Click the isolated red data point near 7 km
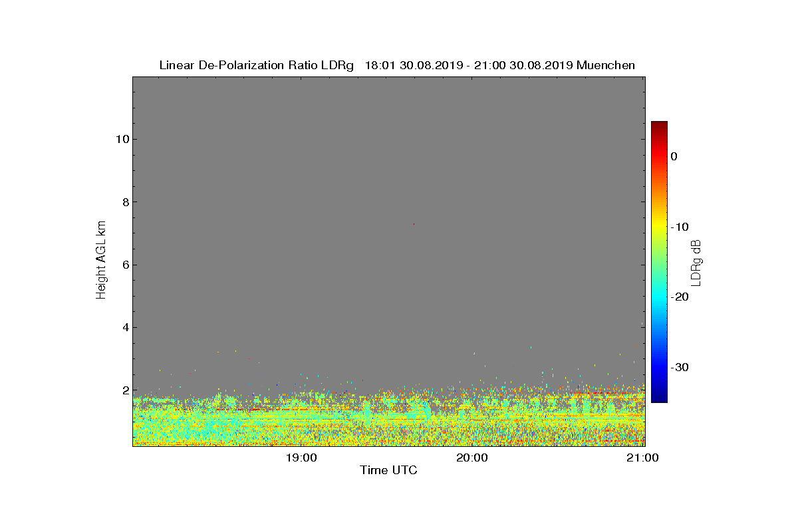The height and width of the screenshot is (532, 798). pyautogui.click(x=414, y=224)
